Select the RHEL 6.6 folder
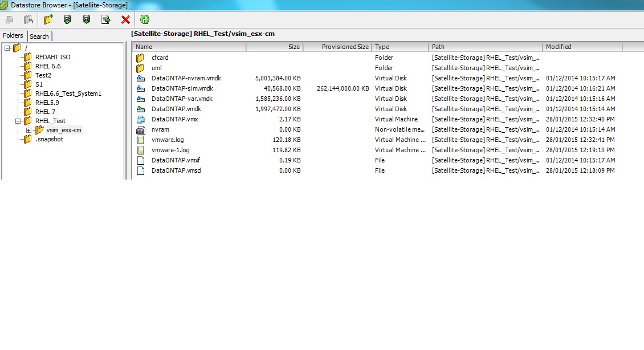Viewport: 644px width, 350px height. [x=48, y=66]
